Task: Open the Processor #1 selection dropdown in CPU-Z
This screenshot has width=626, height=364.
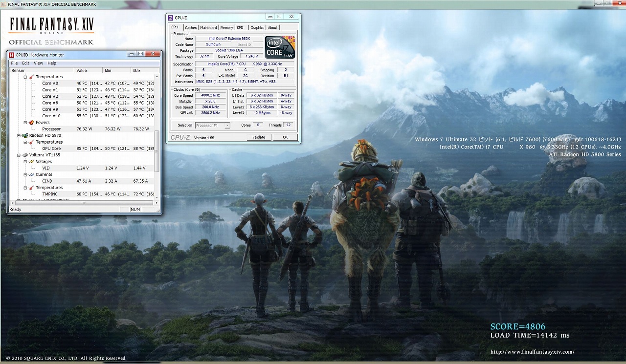Action: click(x=213, y=126)
